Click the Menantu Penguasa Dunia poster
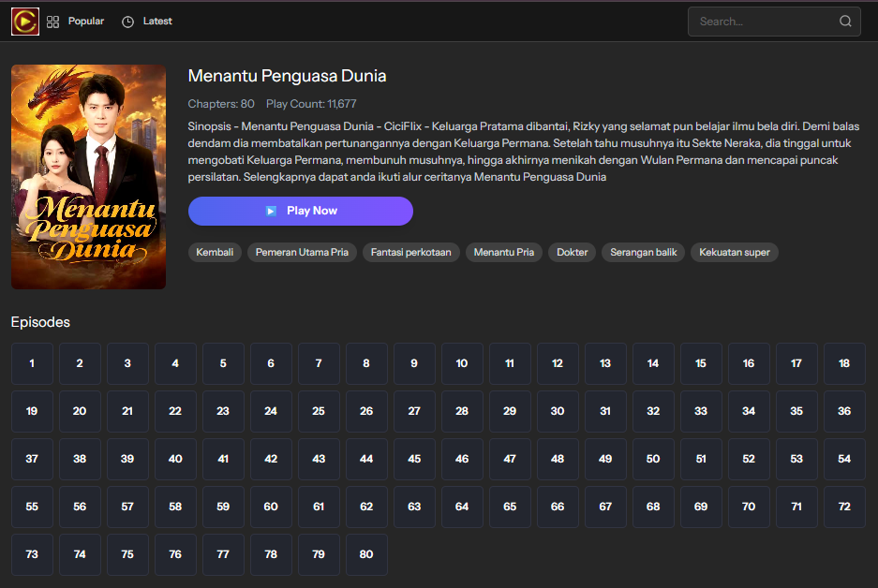Viewport: 878px width, 588px height. pos(88,176)
